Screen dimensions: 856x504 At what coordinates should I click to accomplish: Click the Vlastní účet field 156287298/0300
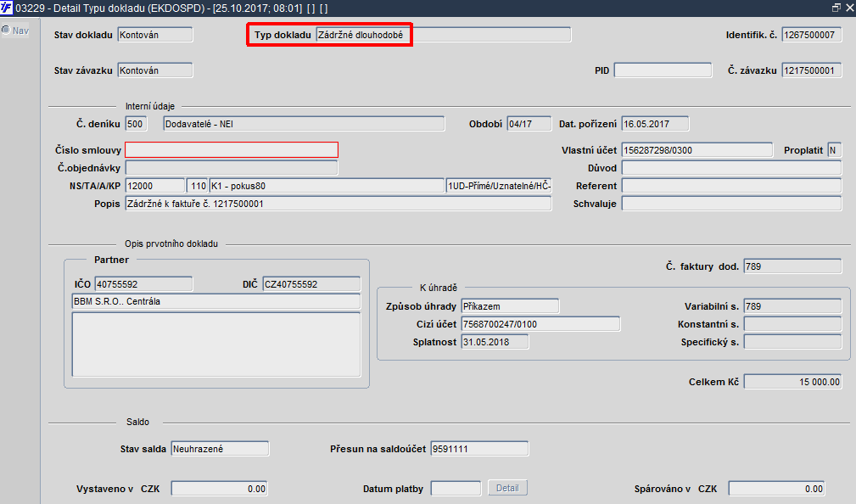coord(697,150)
